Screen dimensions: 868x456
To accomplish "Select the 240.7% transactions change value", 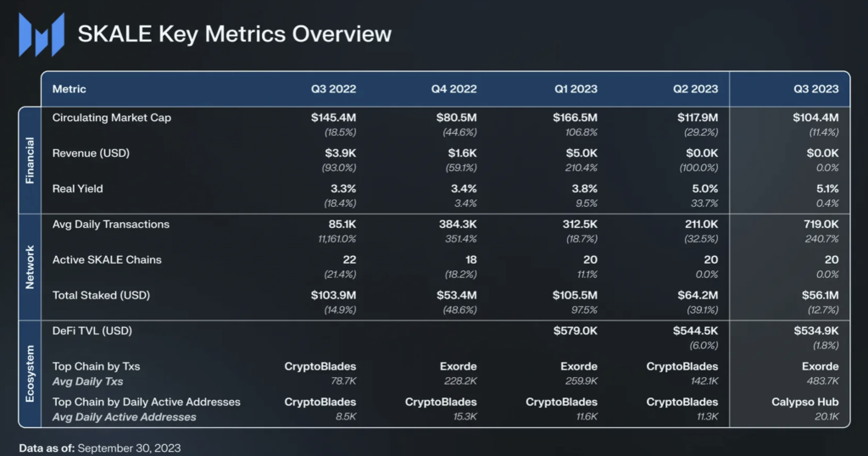I will 822,239.
